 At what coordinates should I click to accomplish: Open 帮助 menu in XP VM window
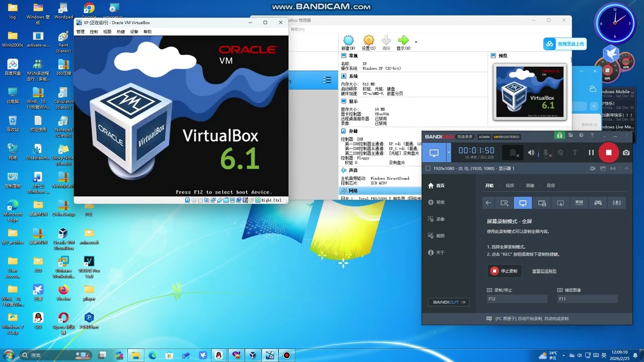147,32
